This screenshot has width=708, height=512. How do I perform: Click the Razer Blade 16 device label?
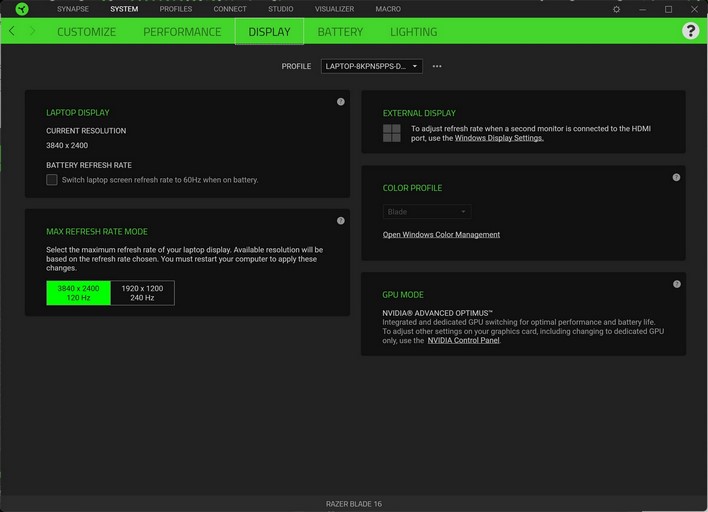tap(354, 504)
